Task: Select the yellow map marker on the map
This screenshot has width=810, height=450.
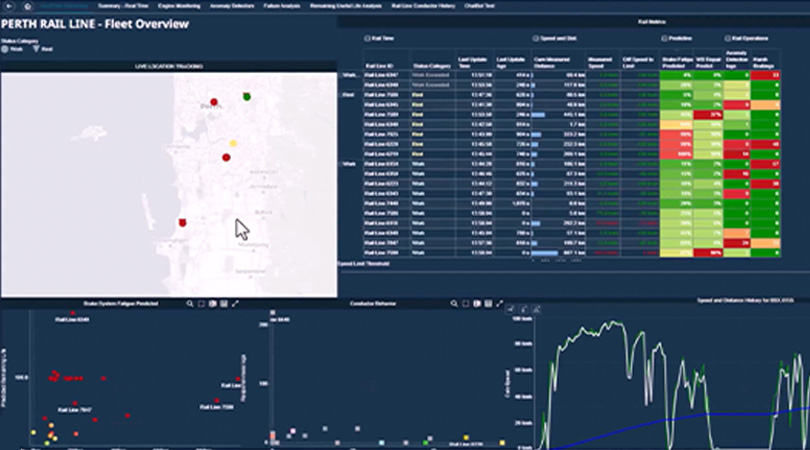Action: click(233, 143)
